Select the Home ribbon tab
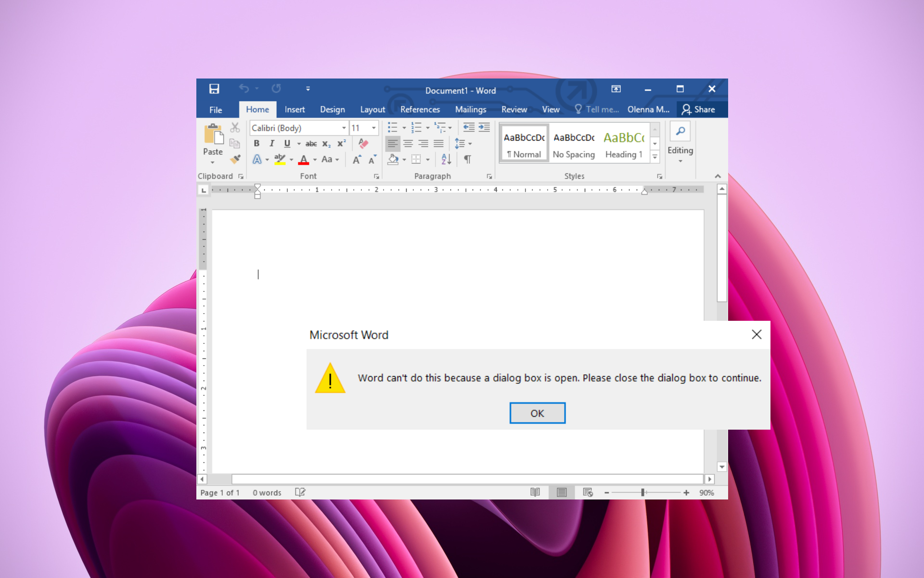The image size is (924, 578). click(257, 108)
